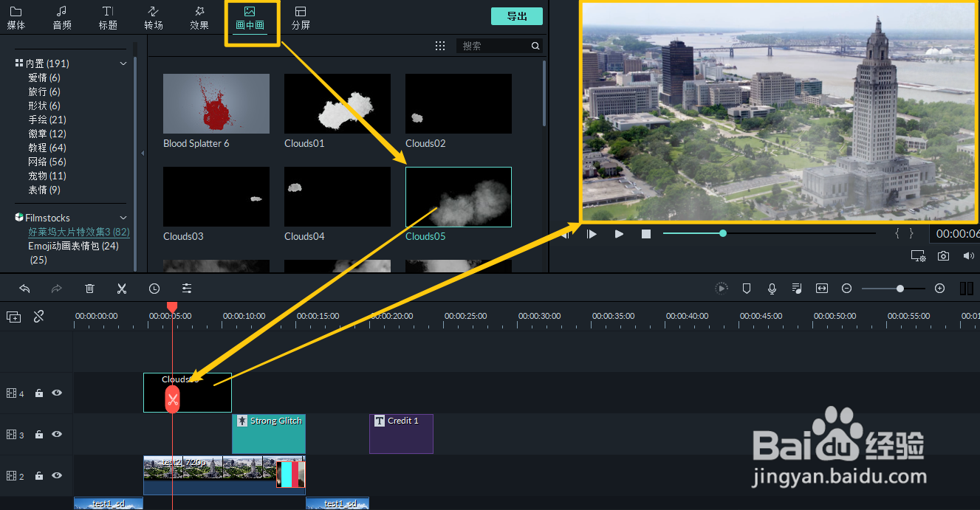Switch to the 媒体 tab
The image size is (980, 510).
click(16, 16)
